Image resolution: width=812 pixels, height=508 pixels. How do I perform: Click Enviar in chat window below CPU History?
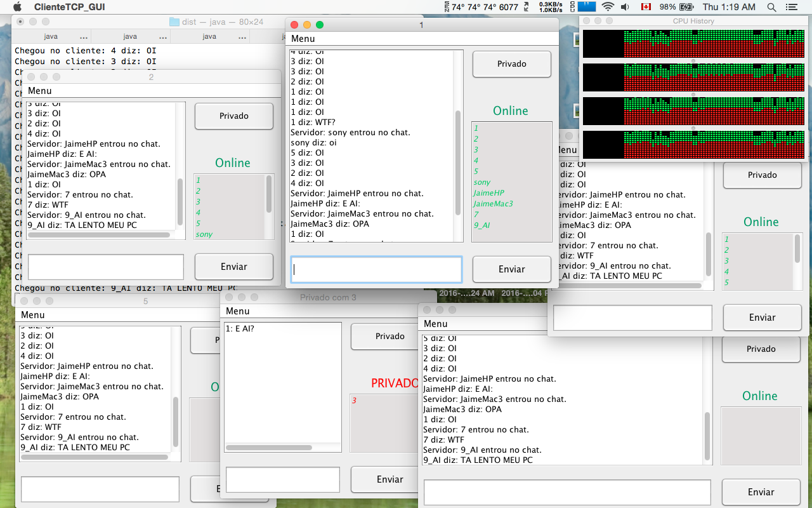click(762, 317)
